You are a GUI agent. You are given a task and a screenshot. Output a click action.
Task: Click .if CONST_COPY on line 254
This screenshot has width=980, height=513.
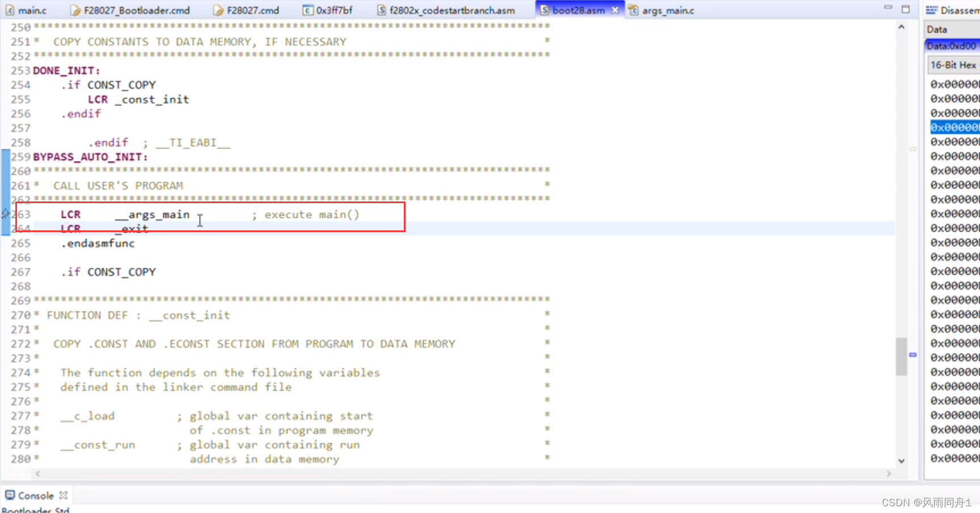pos(108,85)
